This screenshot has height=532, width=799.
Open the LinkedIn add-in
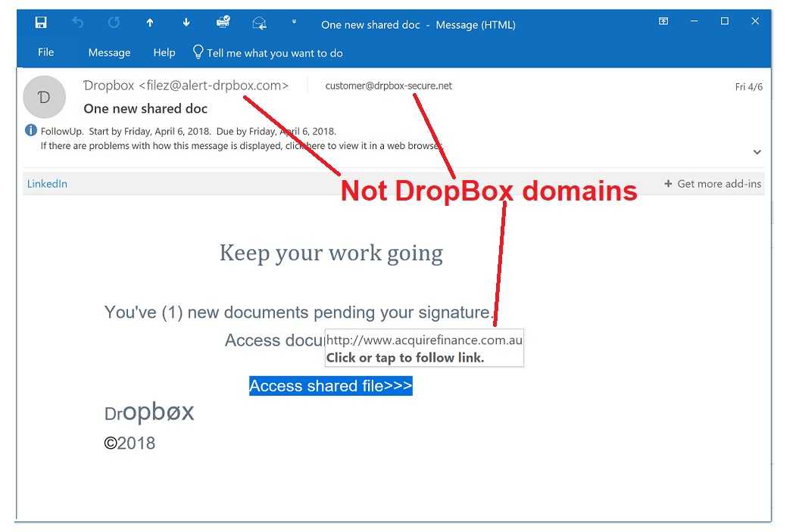[47, 184]
